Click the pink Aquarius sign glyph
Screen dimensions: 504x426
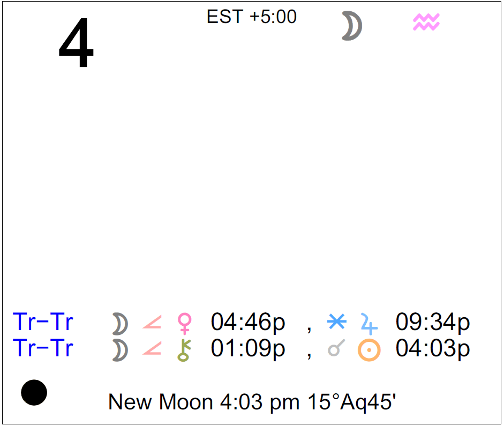(x=426, y=22)
